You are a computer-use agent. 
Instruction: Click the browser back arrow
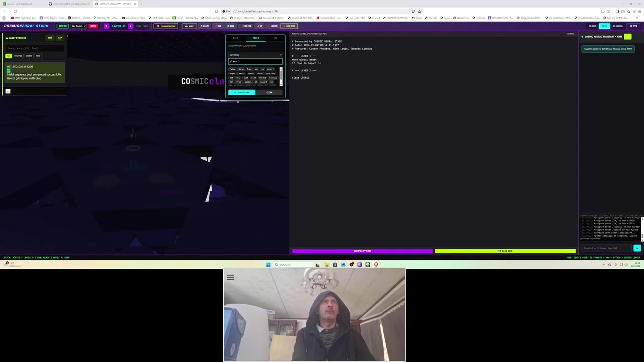tap(3, 11)
